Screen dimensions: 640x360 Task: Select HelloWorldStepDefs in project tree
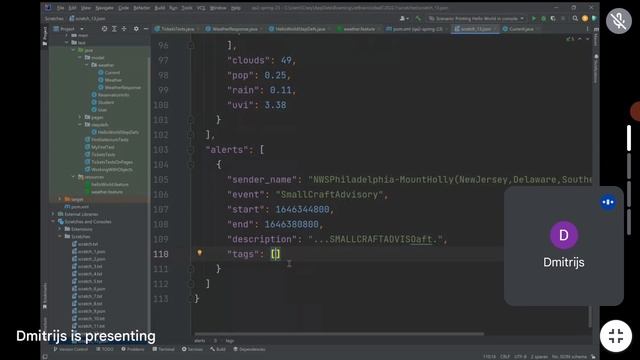pyautogui.click(x=115, y=132)
